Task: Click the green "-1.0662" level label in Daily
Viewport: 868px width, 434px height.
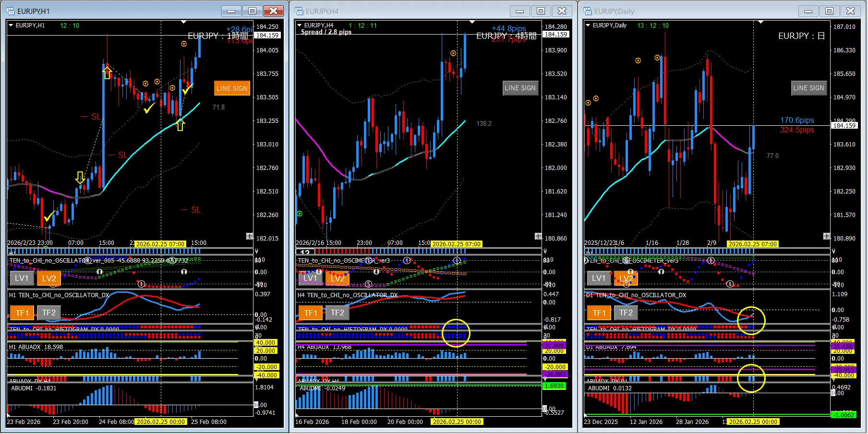Action: [x=844, y=415]
